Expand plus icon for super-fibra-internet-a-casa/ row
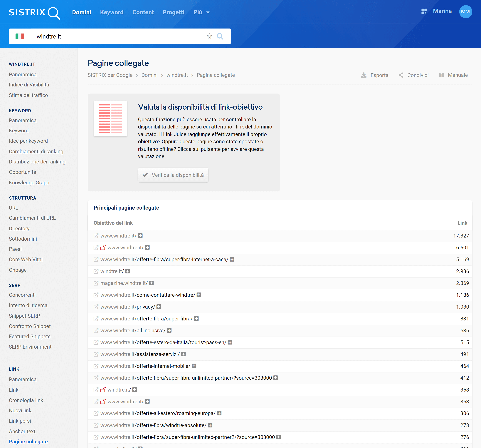Screen dimensions: 481x448 coord(232,259)
